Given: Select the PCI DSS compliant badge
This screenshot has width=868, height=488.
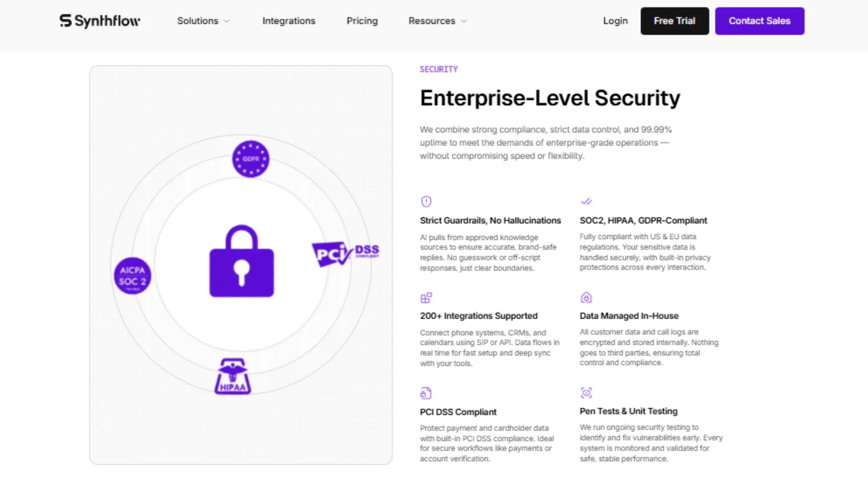Looking at the screenshot, I should (x=345, y=252).
